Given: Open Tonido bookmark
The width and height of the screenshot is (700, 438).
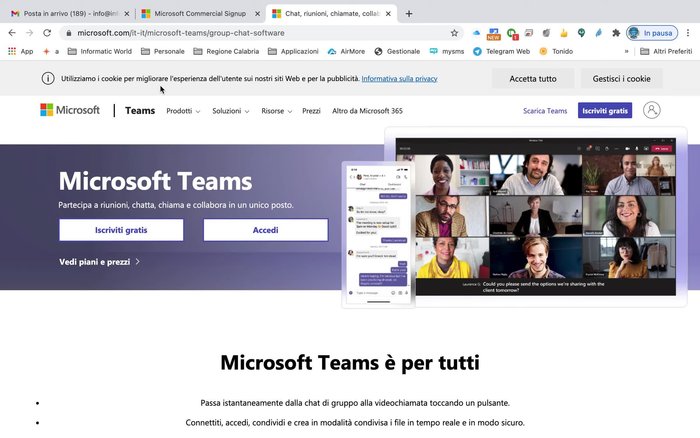Looking at the screenshot, I should point(556,51).
